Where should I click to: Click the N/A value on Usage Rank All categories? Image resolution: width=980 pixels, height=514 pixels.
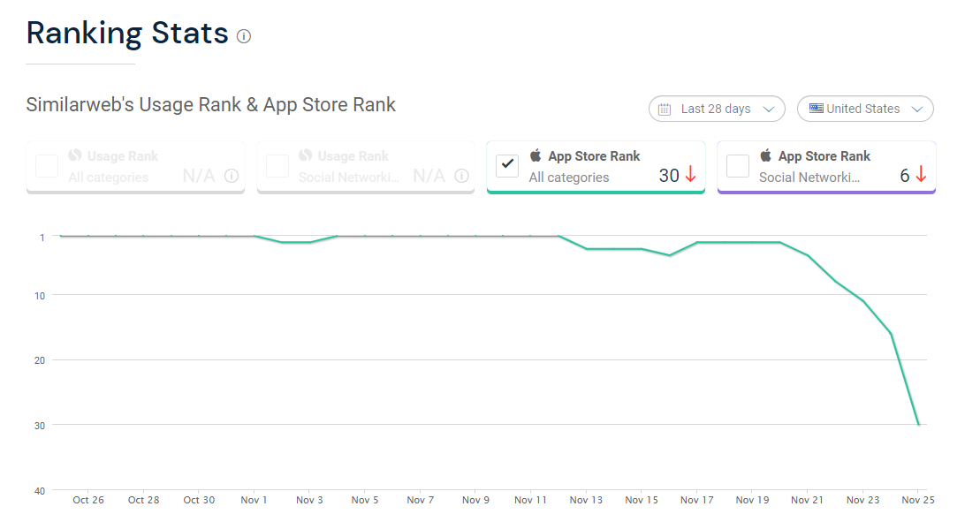click(199, 176)
